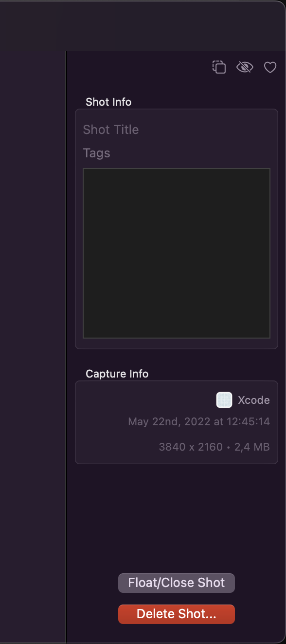Select the Shot Info section header
Viewport: 286px width, 644px height.
[108, 102]
